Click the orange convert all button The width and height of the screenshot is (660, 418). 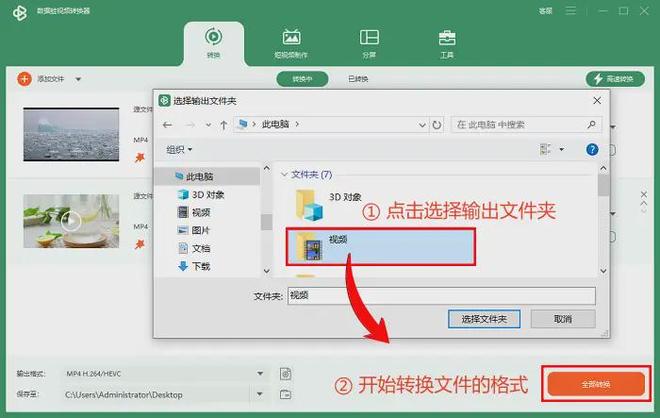[596, 384]
